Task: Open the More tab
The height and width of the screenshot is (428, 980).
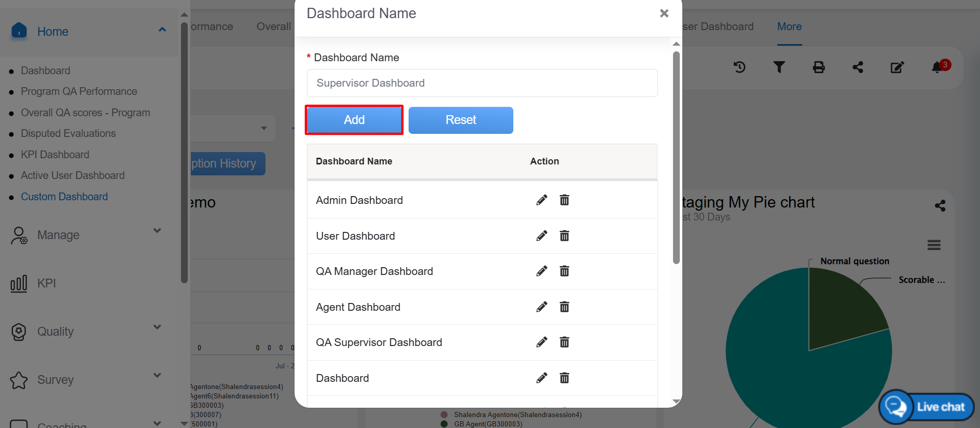Action: coord(789,26)
